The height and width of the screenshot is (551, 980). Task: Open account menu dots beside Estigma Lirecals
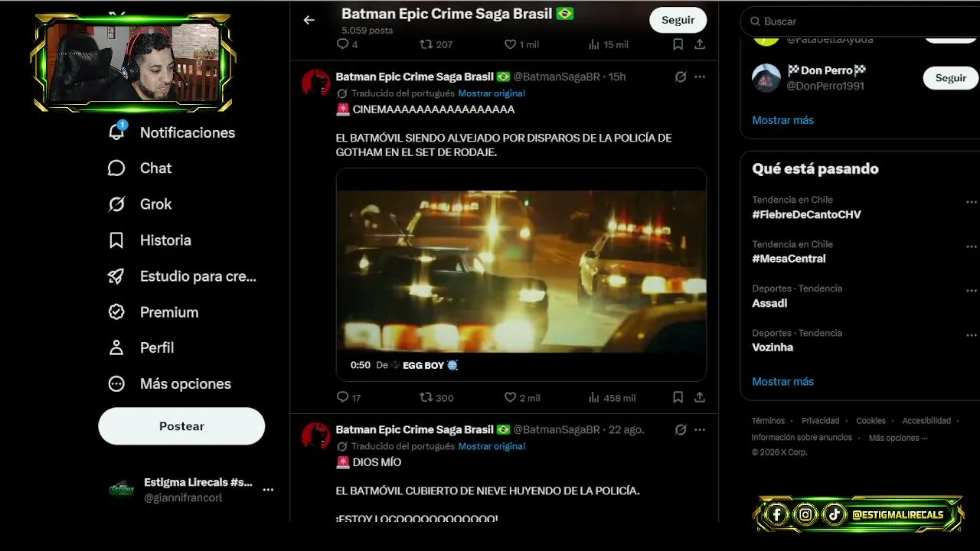268,490
